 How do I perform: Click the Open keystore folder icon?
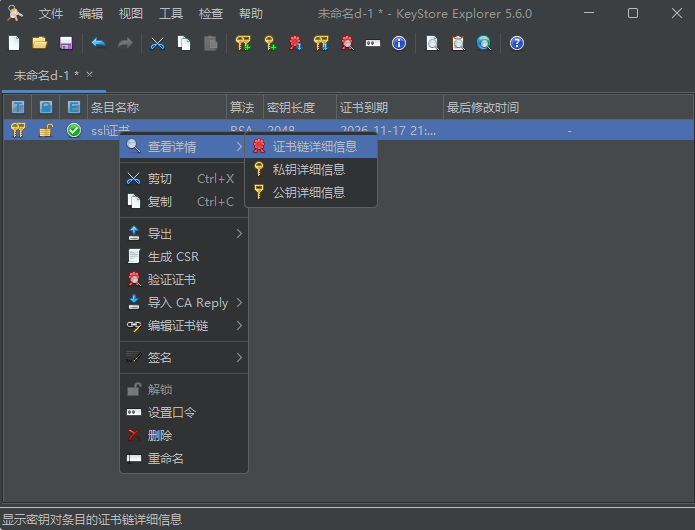(40, 43)
